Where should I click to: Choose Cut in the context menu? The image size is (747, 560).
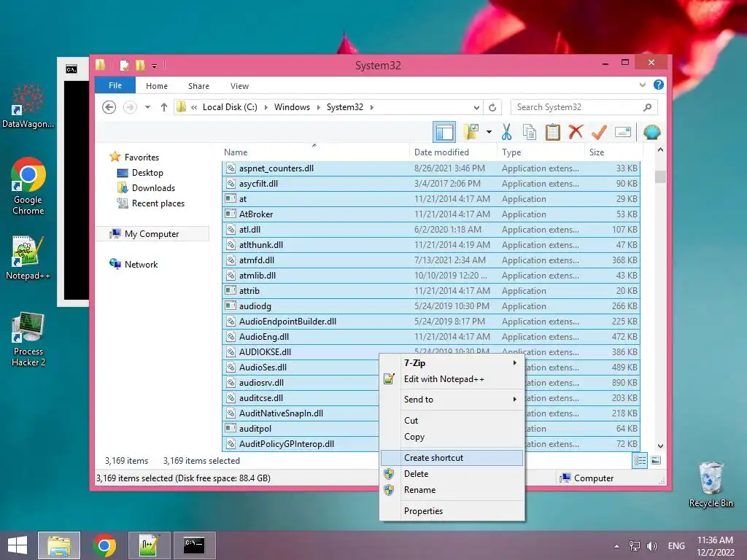(x=452, y=421)
